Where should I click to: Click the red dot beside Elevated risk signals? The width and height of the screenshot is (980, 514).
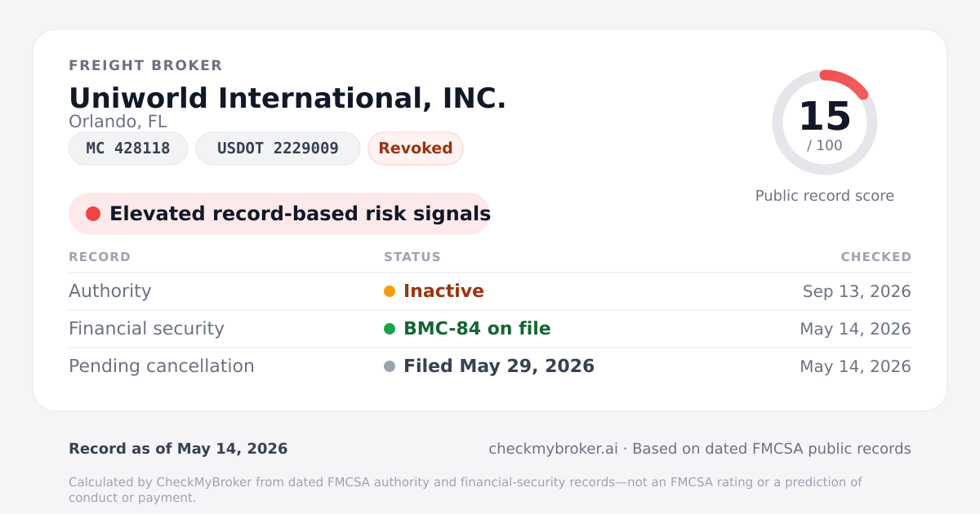tap(93, 214)
